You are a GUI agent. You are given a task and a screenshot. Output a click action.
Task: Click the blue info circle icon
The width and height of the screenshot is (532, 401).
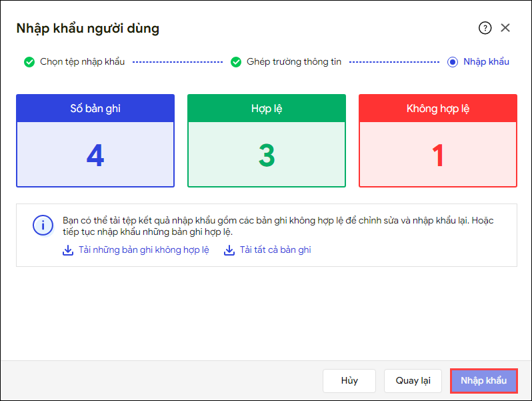pos(43,225)
